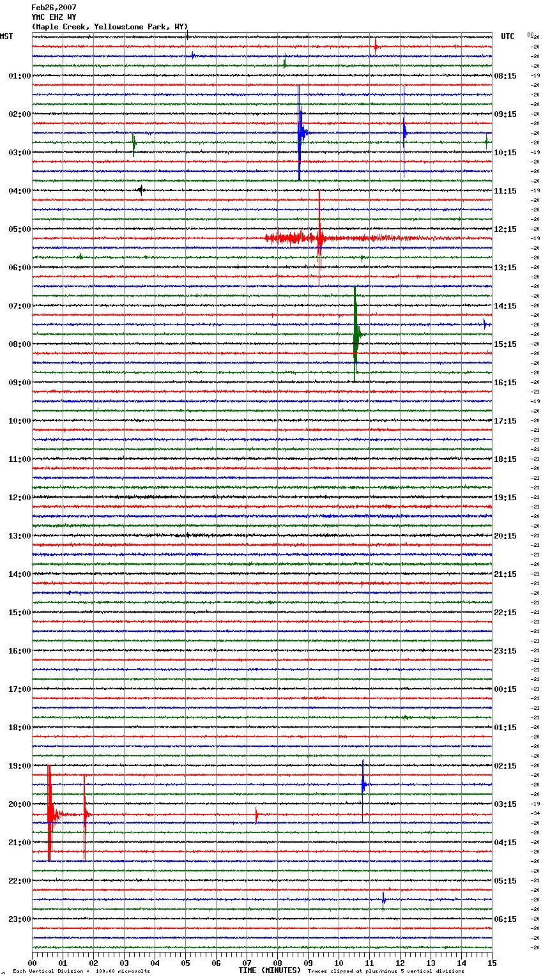Image resolution: width=543 pixels, height=980 pixels.
Task: Click the '02:00' MST time label
Action: [x=20, y=114]
